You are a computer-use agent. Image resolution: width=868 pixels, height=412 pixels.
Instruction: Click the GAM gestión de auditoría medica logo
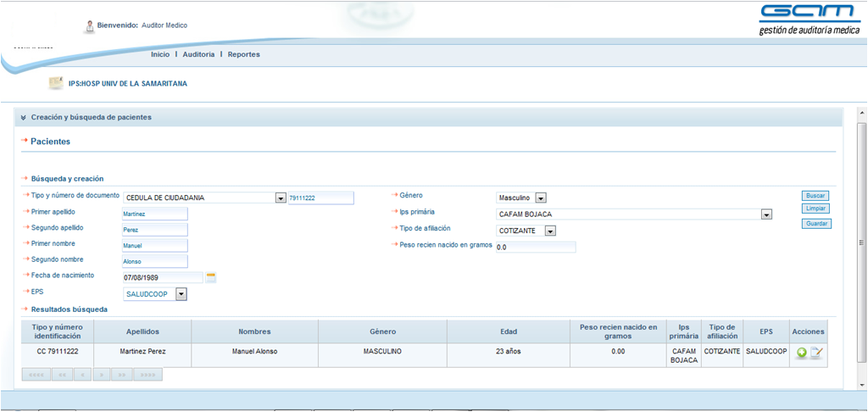point(809,20)
